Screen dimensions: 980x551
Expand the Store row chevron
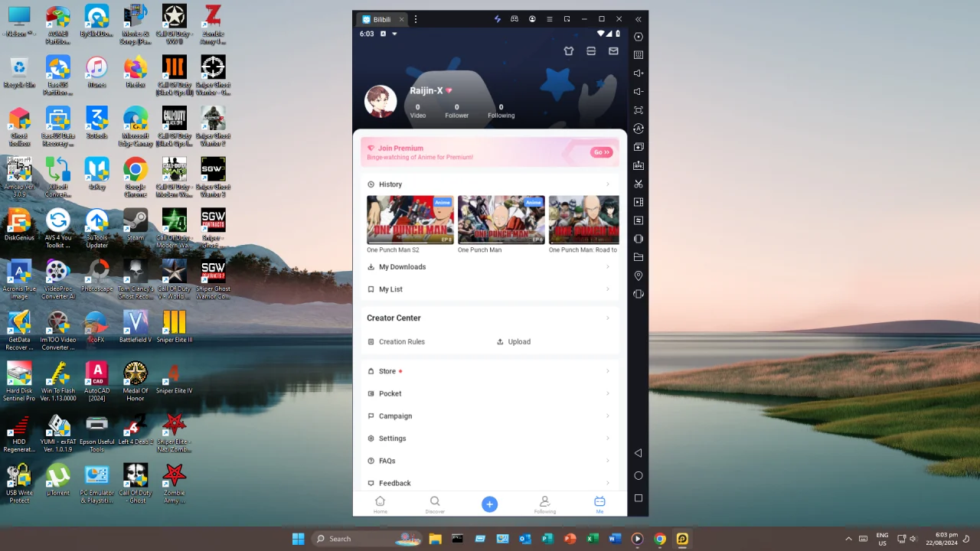(x=608, y=371)
